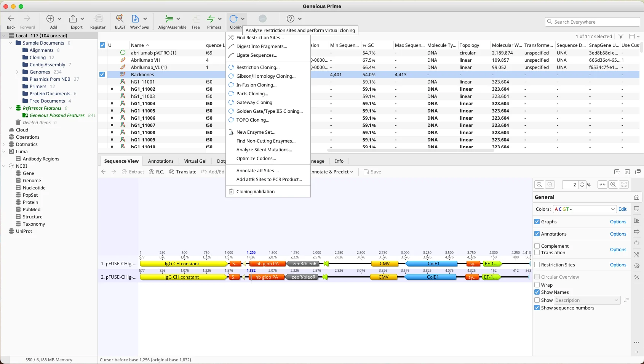Click Edit link beside Colors
This screenshot has height=364, width=644.
[622, 209]
